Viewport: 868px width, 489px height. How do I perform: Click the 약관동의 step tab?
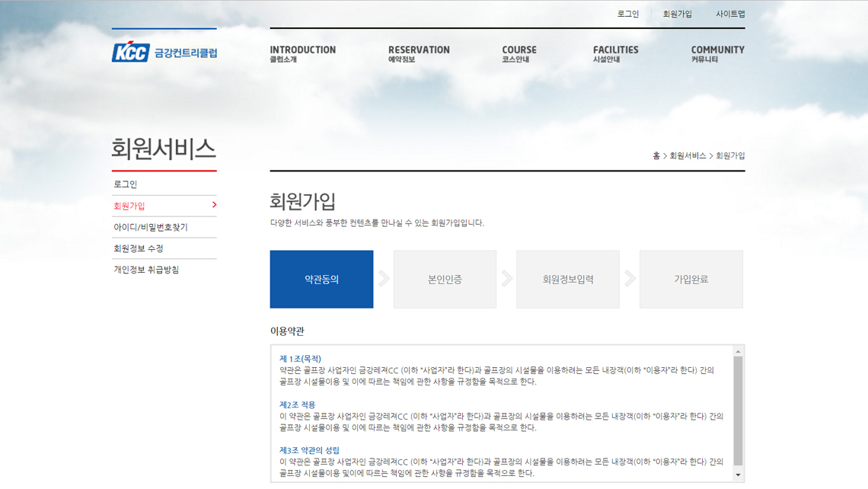click(x=321, y=280)
